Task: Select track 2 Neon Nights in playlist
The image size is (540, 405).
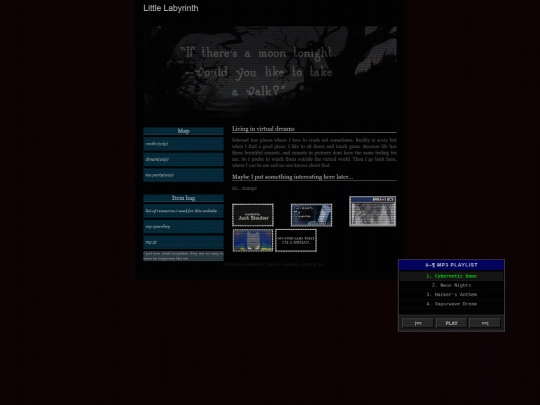Action: 451,285
